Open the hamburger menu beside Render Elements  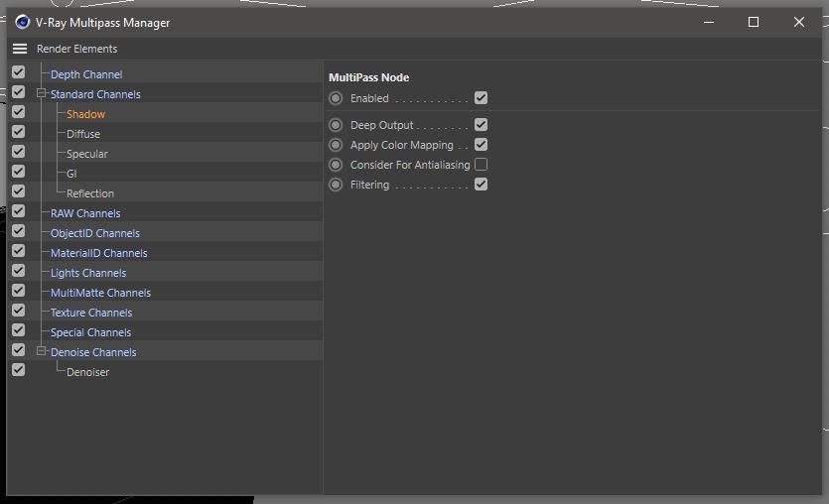[20, 49]
